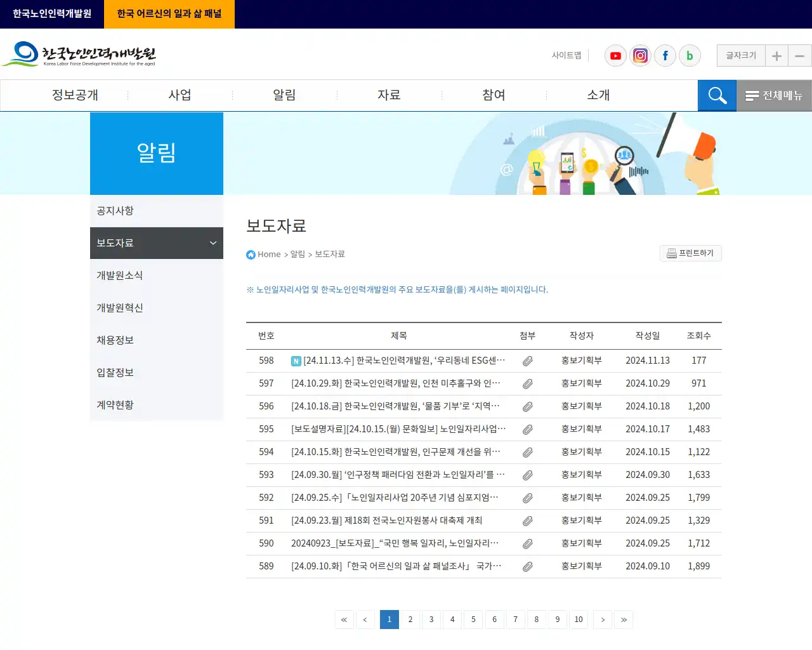
Task: Open post '노인일자리사업 20주년 기념 심포지엄'
Action: coord(395,498)
